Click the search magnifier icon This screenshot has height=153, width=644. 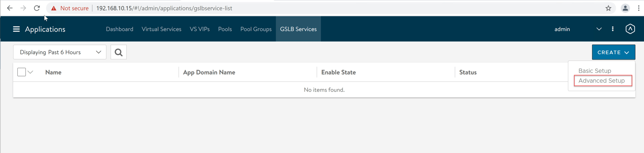118,52
